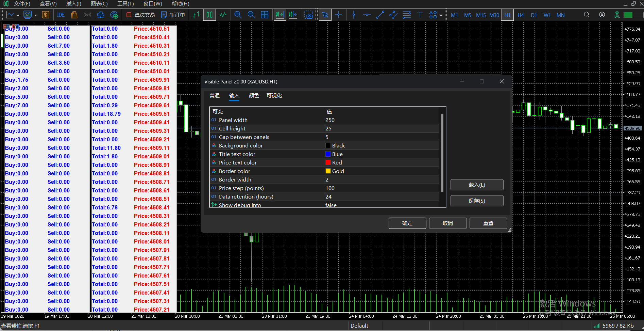Screen dimensions: 644x331
Task: Expand the graphical objects shapes dropdown
Action: 441,15
